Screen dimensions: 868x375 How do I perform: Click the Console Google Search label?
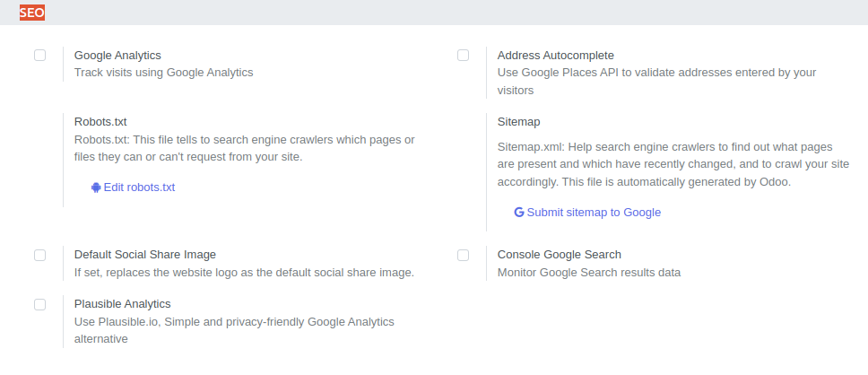(560, 254)
